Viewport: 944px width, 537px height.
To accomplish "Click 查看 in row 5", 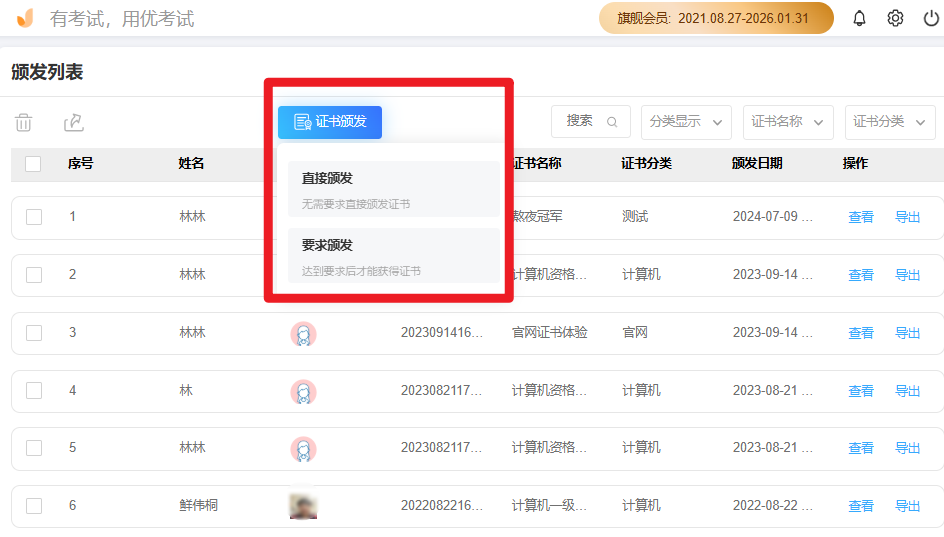I will [860, 449].
